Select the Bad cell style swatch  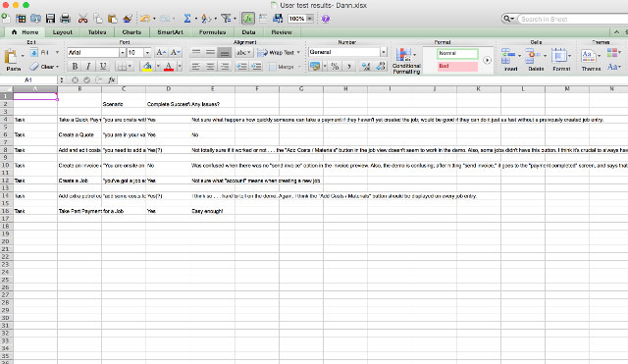click(457, 66)
